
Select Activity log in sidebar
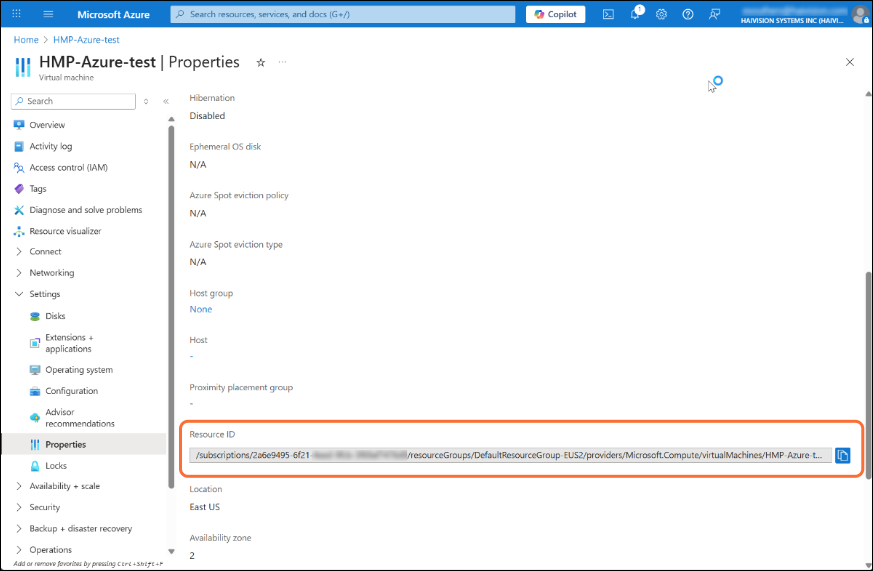coord(50,146)
